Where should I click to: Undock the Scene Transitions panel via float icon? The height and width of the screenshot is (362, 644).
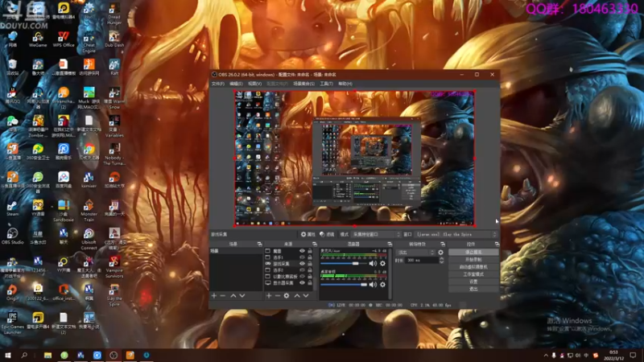click(x=442, y=245)
